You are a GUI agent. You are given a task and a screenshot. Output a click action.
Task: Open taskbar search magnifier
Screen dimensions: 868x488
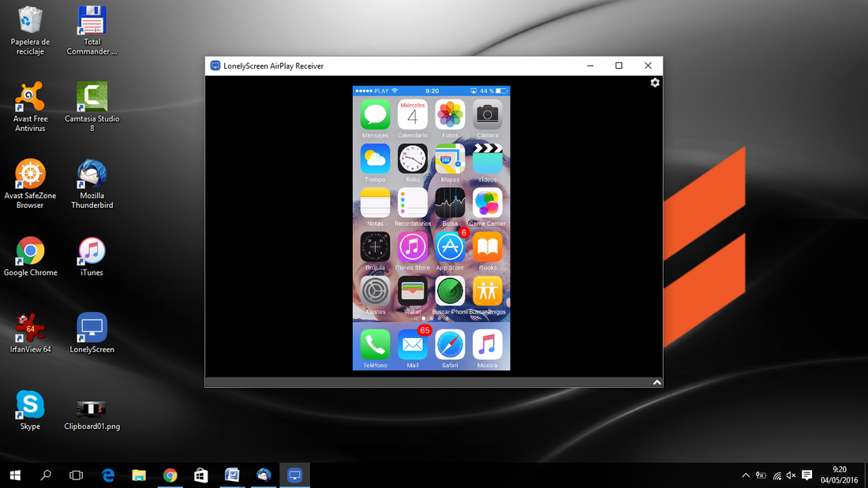(x=46, y=475)
